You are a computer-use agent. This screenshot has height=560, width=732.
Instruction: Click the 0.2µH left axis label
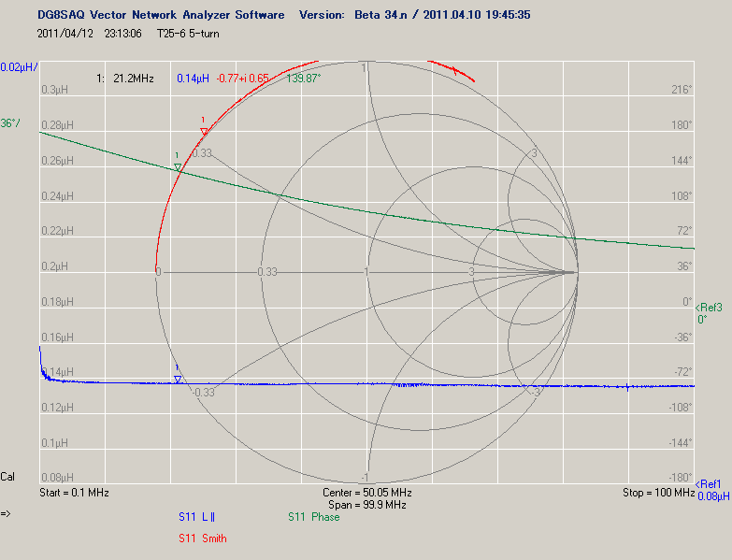point(54,266)
